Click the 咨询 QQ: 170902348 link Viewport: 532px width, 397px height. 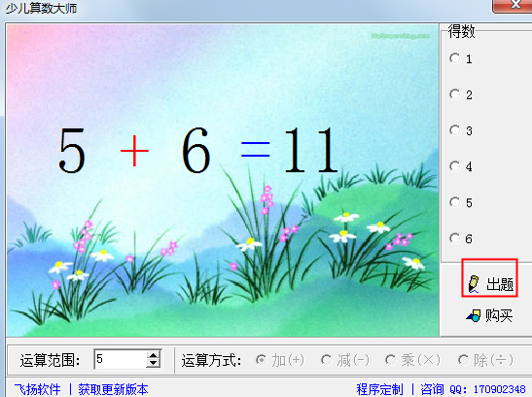click(473, 389)
